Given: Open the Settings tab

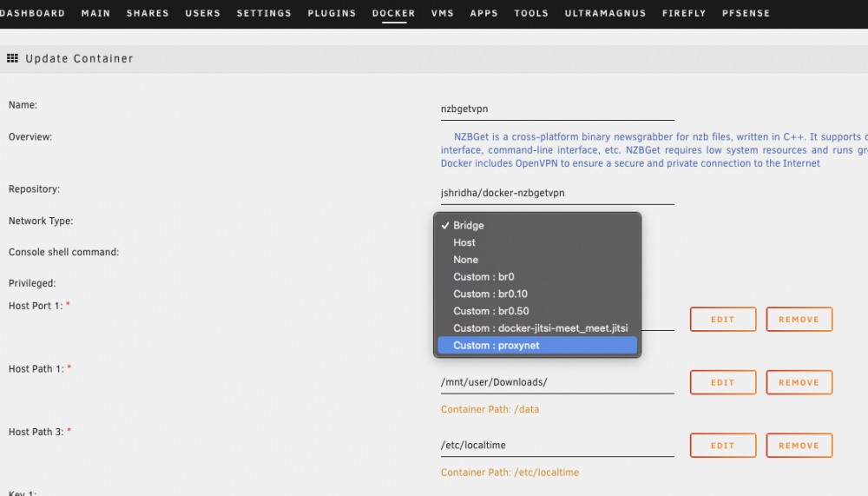Looking at the screenshot, I should tap(264, 13).
